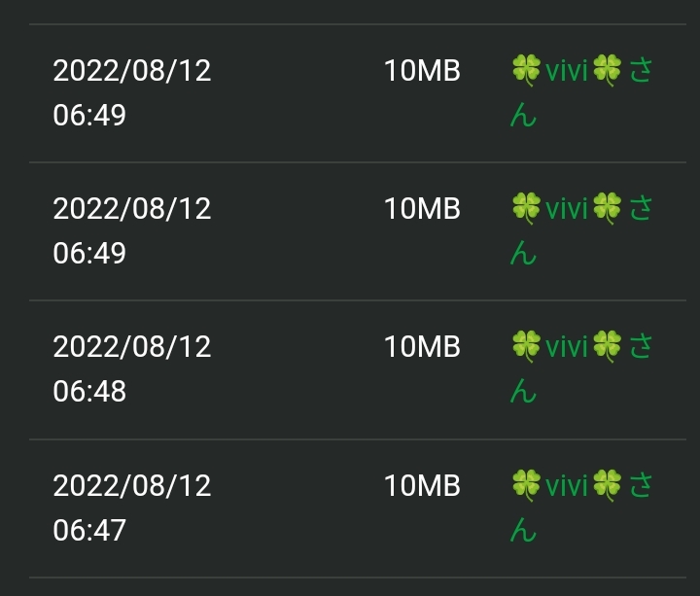
Task: Click the 2022/08/12 date of the 06:48 entry
Action: click(x=132, y=347)
